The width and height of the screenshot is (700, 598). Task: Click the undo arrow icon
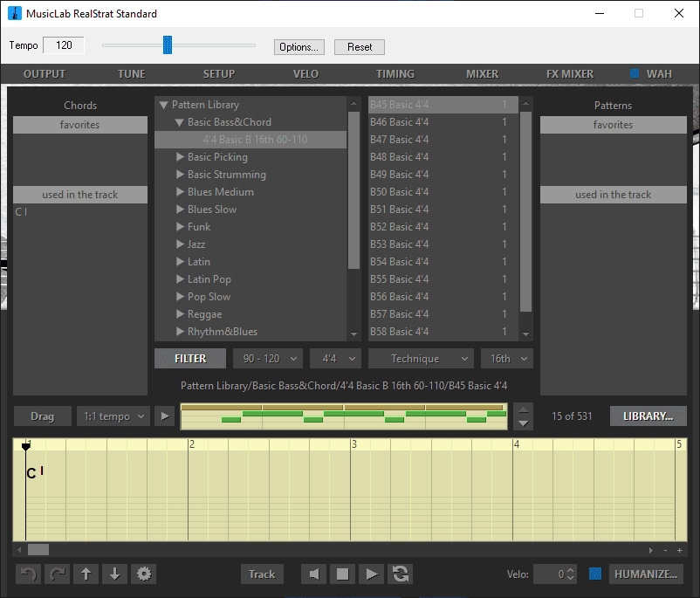click(29, 574)
